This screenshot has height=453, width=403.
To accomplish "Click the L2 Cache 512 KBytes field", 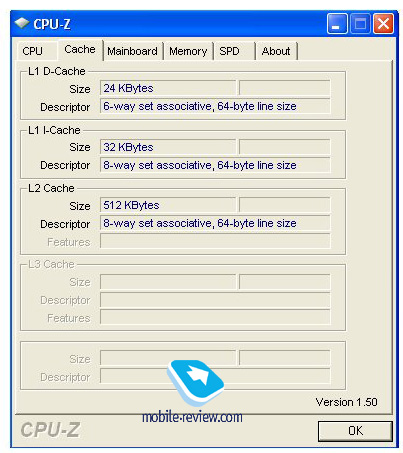I will click(x=168, y=205).
